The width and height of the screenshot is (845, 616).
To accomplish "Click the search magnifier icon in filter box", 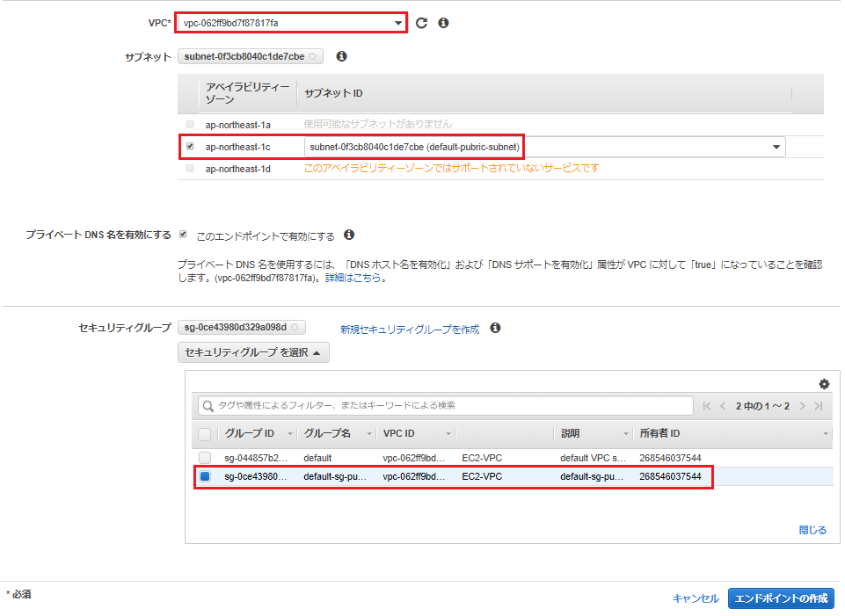I will tap(208, 406).
